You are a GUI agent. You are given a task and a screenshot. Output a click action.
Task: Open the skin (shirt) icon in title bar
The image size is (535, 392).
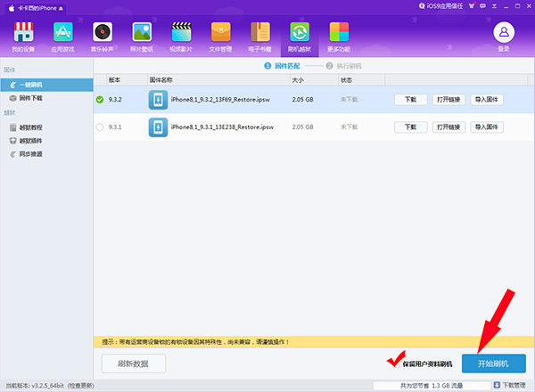(x=472, y=6)
